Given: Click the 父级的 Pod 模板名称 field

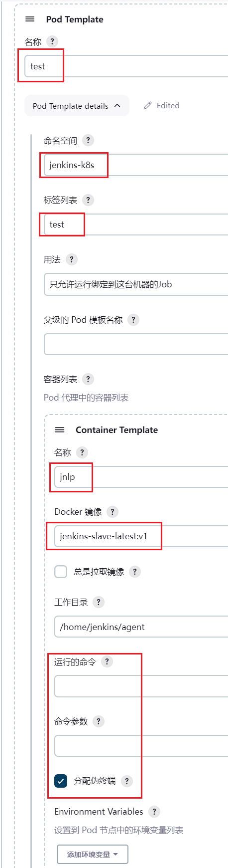Looking at the screenshot, I should point(136,344).
